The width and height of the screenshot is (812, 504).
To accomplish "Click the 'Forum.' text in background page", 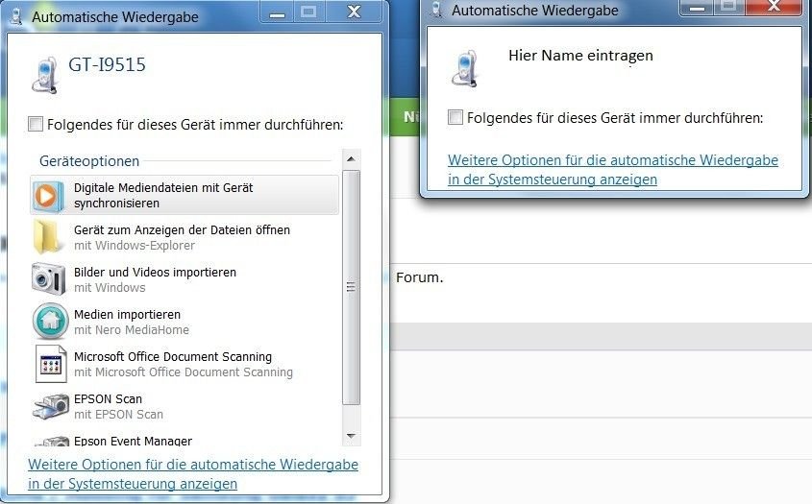I will pos(420,277).
